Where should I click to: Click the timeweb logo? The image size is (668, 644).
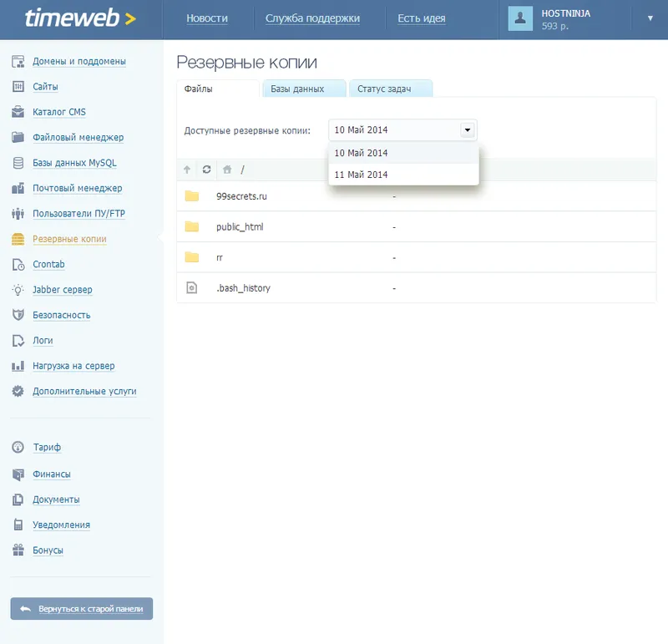pyautogui.click(x=80, y=18)
